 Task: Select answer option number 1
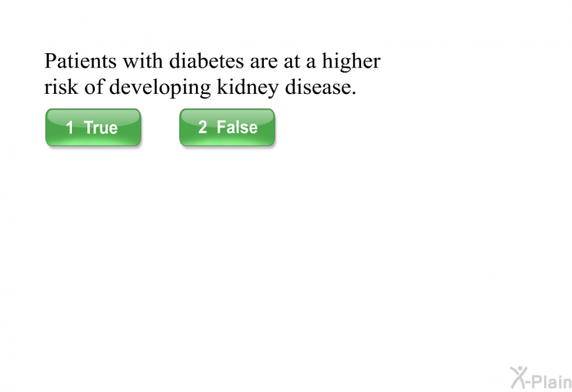[x=93, y=127]
